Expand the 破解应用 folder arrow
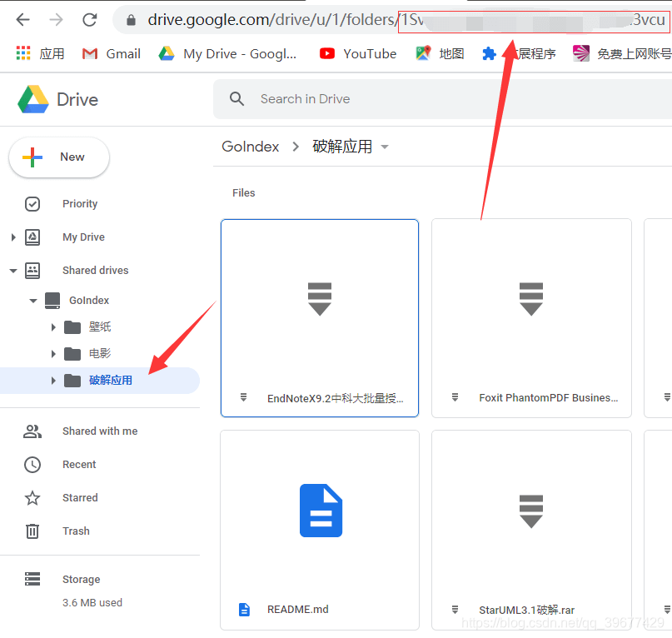Screen dimensions: 672x638 tap(53, 381)
